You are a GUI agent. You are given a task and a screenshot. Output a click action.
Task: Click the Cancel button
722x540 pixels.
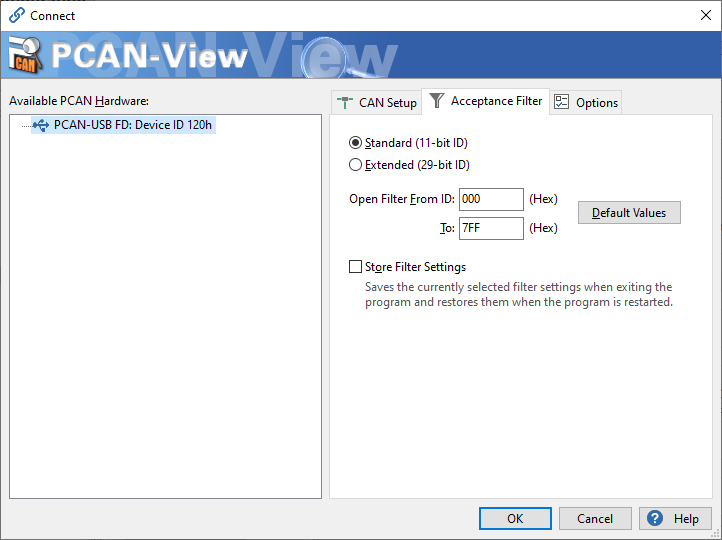point(595,519)
